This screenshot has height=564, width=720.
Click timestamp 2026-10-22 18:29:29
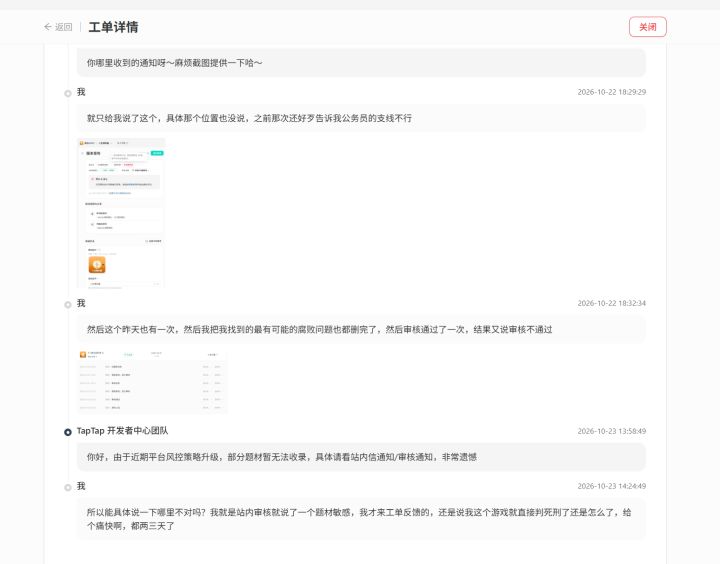point(612,92)
